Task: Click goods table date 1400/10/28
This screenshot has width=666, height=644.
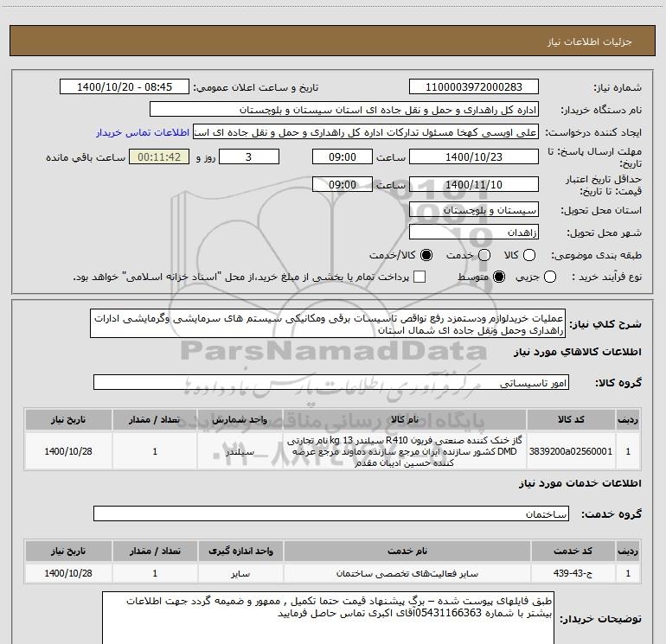Action: [68, 451]
